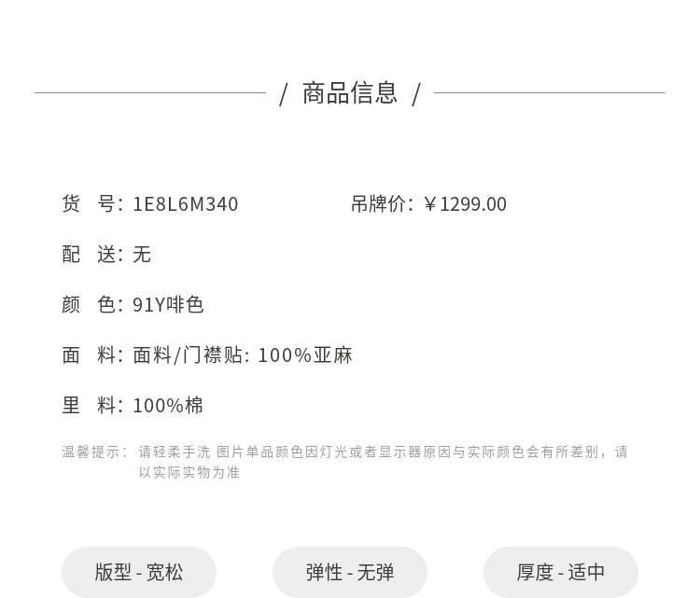Click the 吊牌价 label

379,204
